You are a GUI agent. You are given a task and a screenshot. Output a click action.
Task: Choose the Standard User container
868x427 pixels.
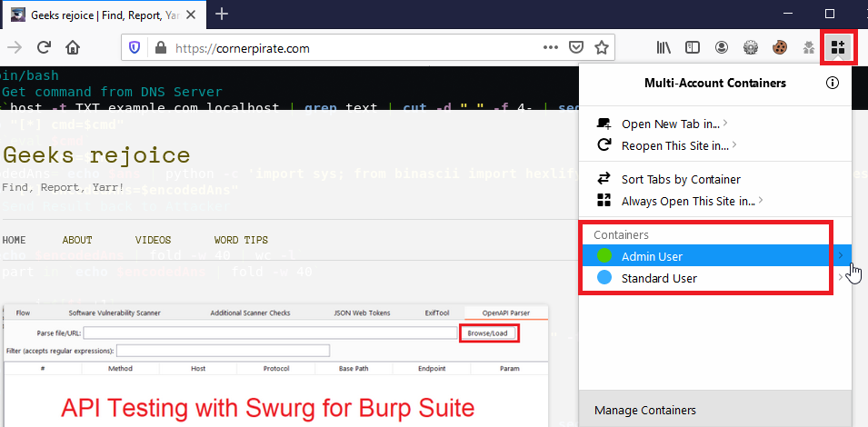pos(659,278)
